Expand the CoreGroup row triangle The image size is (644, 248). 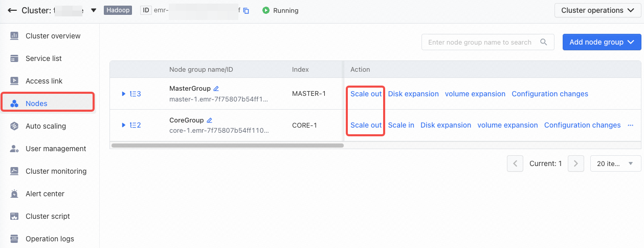click(124, 125)
